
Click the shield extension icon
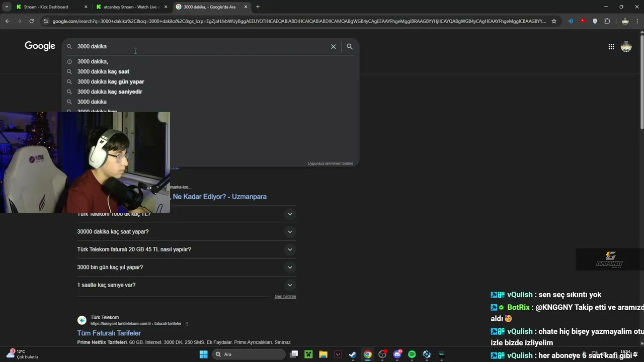(595, 21)
